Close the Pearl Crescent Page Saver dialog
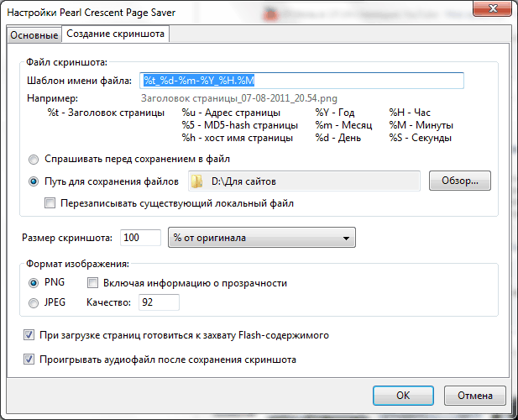This screenshot has height=420, width=518. tap(492, 8)
